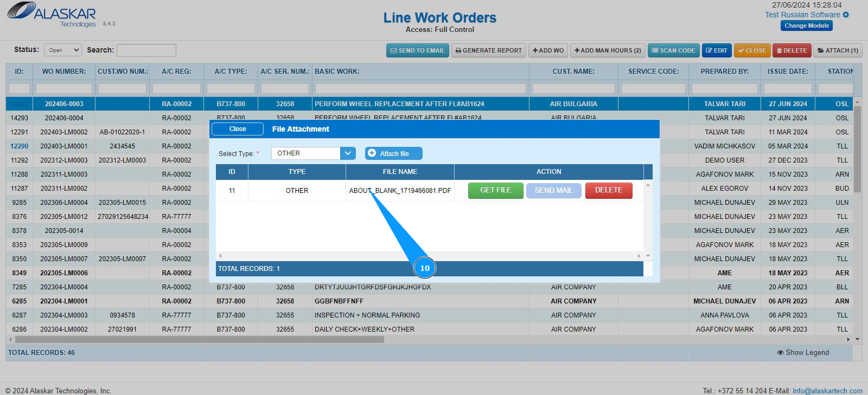Open work order ID 12290 link

pos(20,146)
